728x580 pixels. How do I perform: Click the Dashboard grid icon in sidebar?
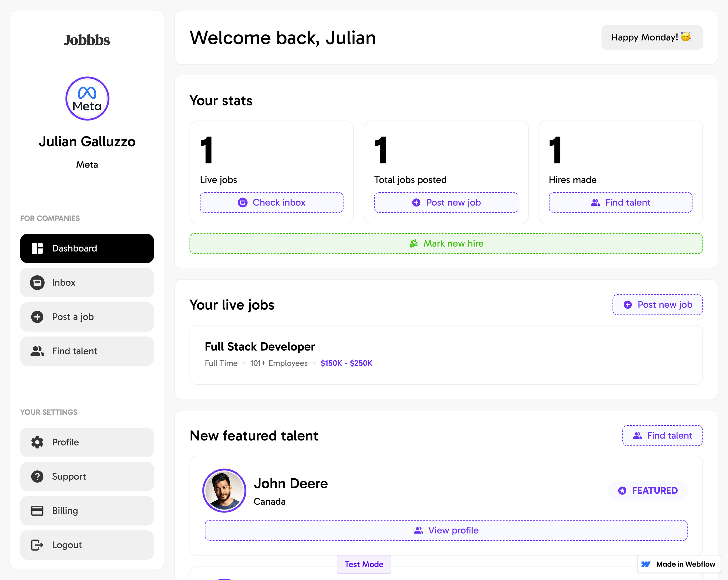tap(37, 248)
